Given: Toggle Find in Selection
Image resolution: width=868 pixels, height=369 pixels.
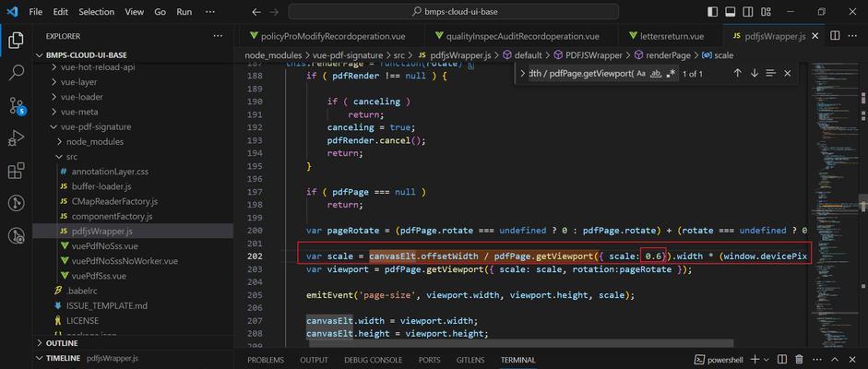Looking at the screenshot, I should 770,73.
